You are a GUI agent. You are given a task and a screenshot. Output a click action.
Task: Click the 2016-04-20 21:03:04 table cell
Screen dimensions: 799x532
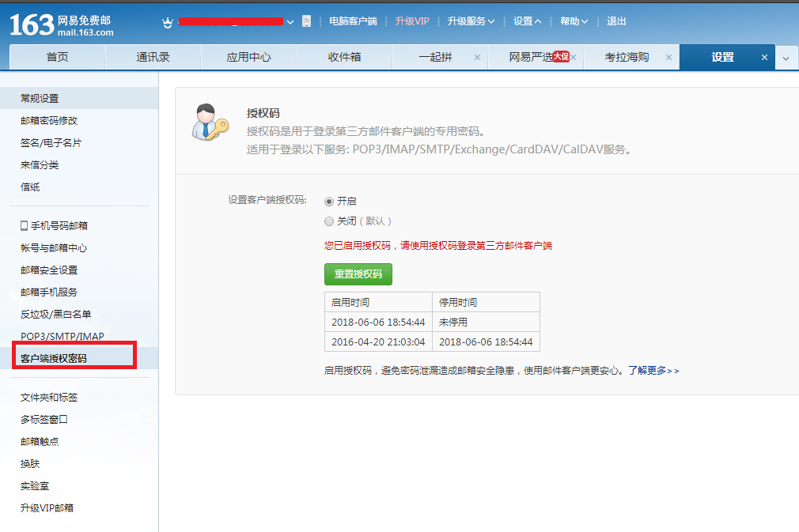click(x=378, y=342)
